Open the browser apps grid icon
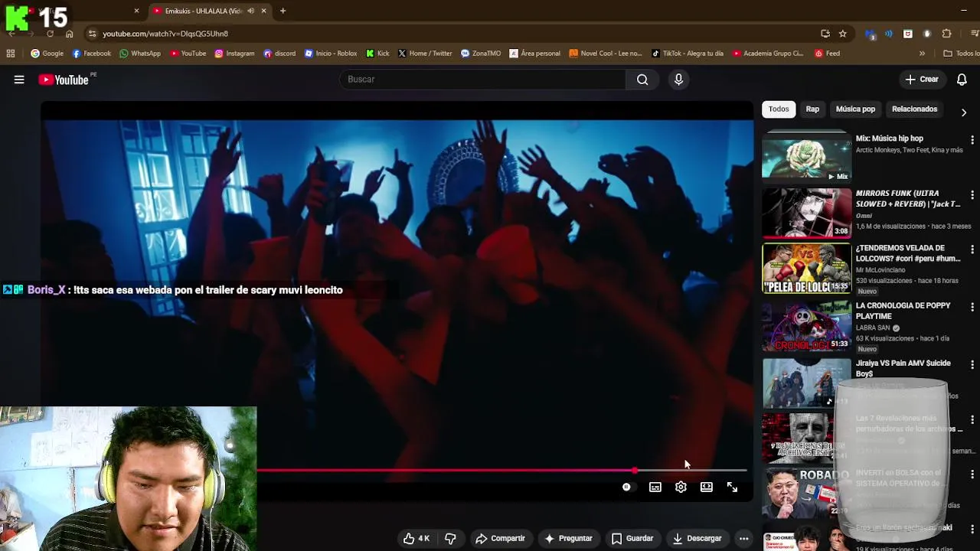This screenshot has width=980, height=551. point(11,54)
